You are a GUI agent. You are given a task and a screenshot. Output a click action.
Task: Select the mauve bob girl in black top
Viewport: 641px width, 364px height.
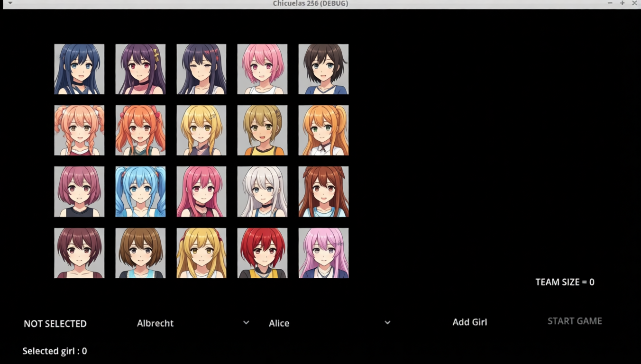(x=79, y=191)
